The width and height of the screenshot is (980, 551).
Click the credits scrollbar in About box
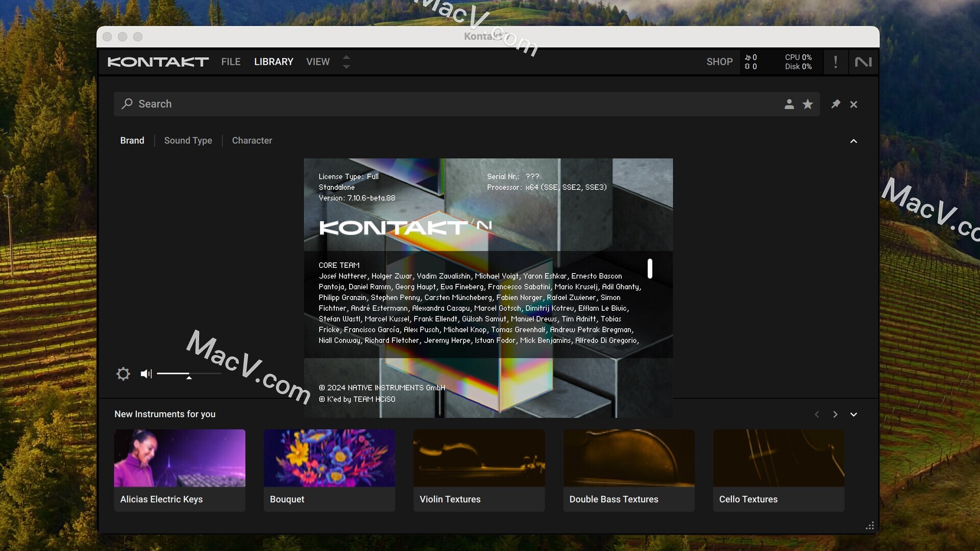(650, 268)
